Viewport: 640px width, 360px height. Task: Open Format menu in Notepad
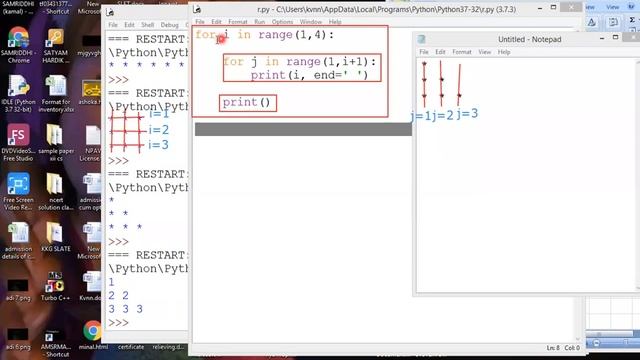point(462,52)
